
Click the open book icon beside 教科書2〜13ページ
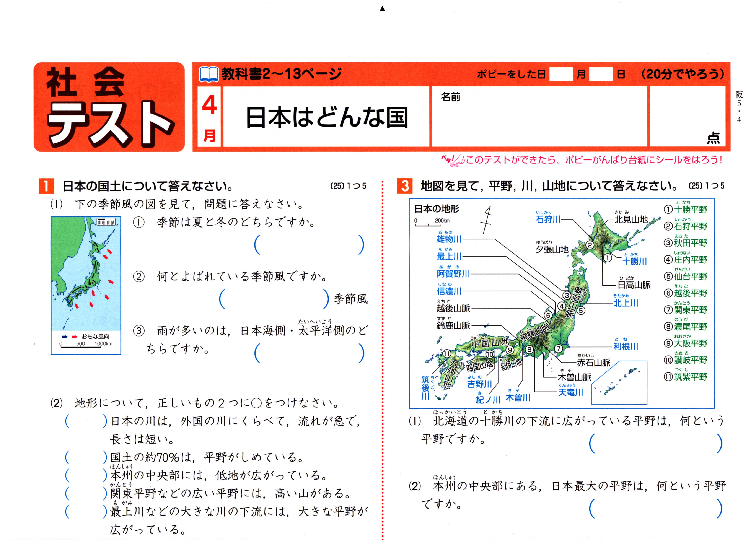click(209, 74)
